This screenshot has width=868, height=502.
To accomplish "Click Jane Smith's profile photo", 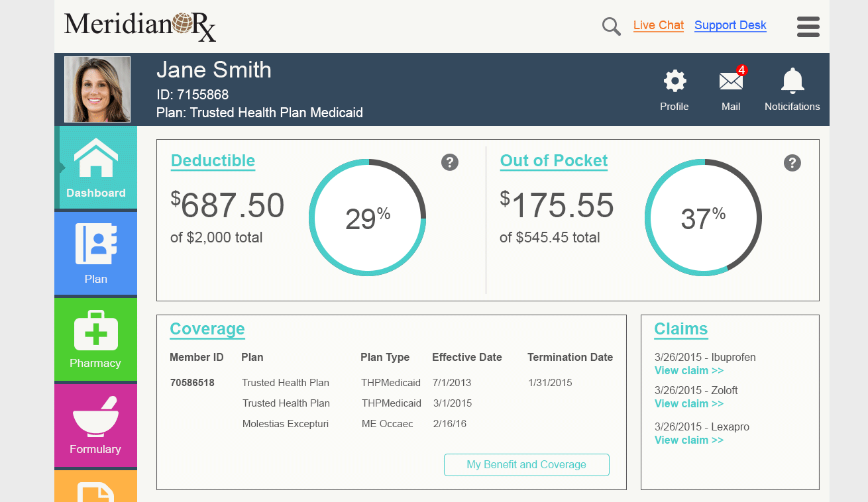I will tap(97, 89).
